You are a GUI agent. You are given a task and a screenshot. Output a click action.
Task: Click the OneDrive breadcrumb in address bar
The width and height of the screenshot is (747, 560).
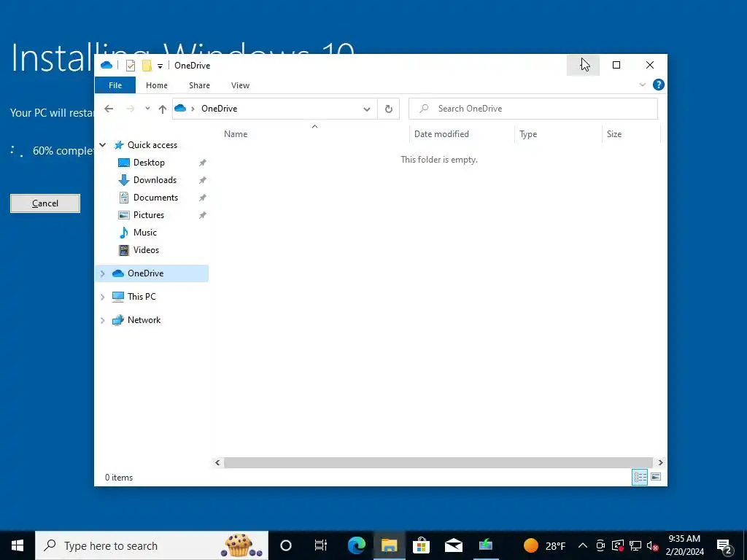[219, 109]
